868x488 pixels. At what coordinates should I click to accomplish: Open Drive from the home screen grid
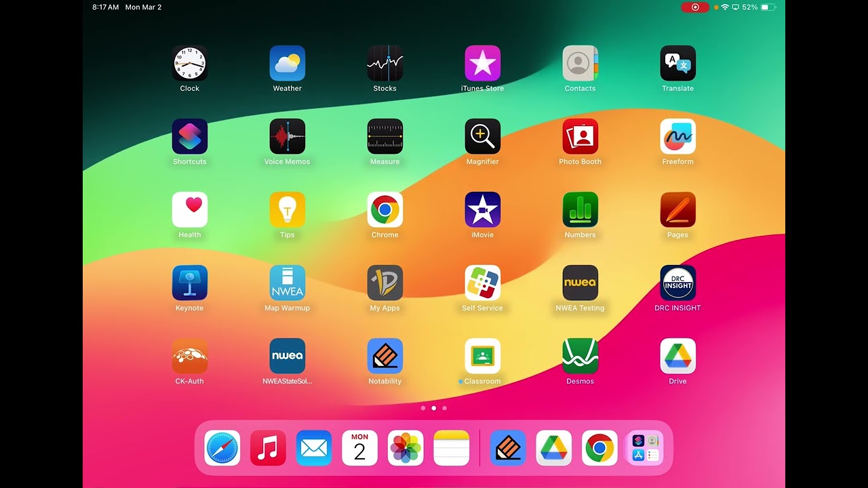click(x=678, y=356)
